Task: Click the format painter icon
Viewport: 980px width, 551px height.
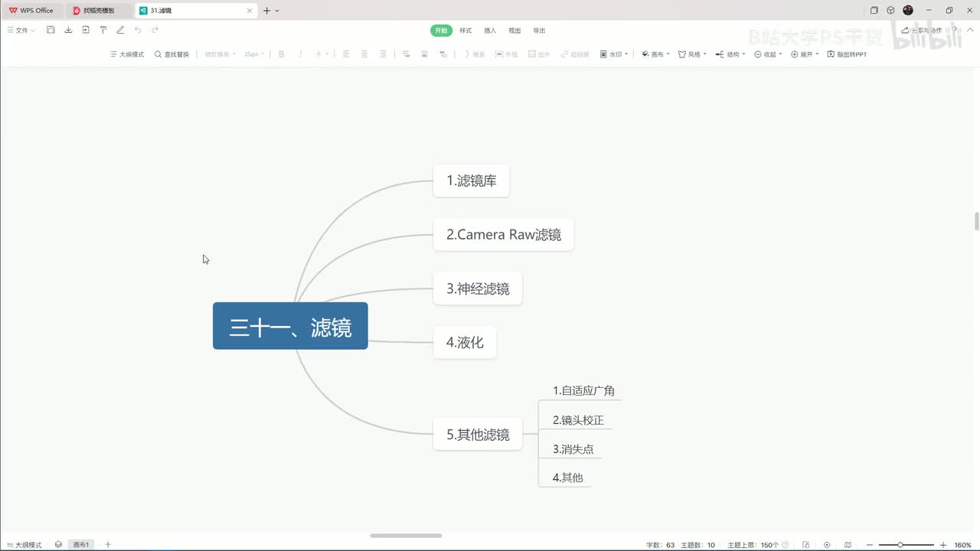Action: tap(103, 30)
